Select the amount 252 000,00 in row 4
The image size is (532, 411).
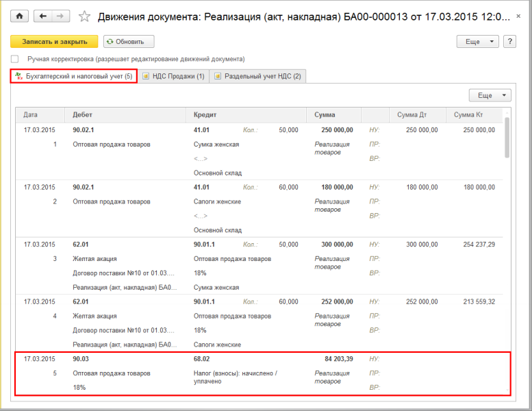[337, 301]
